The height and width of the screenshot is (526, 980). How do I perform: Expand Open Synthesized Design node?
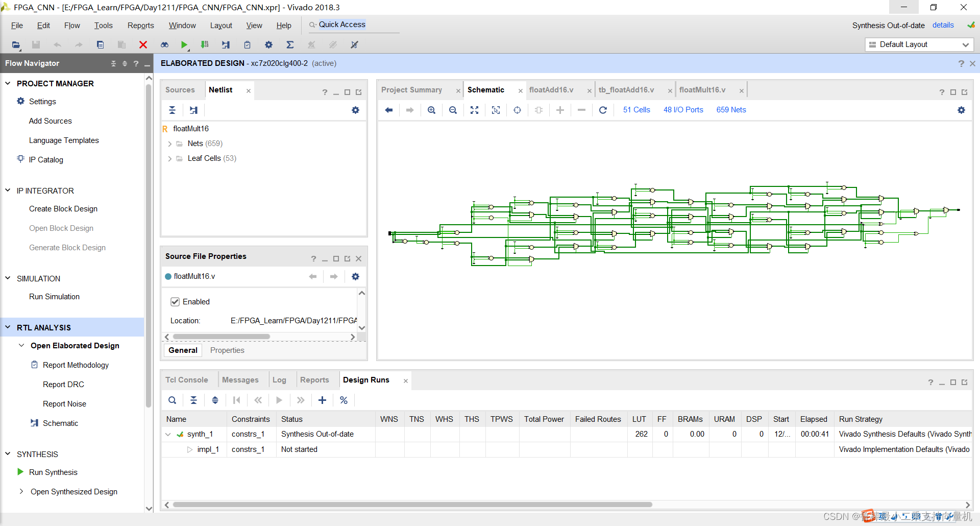21,491
